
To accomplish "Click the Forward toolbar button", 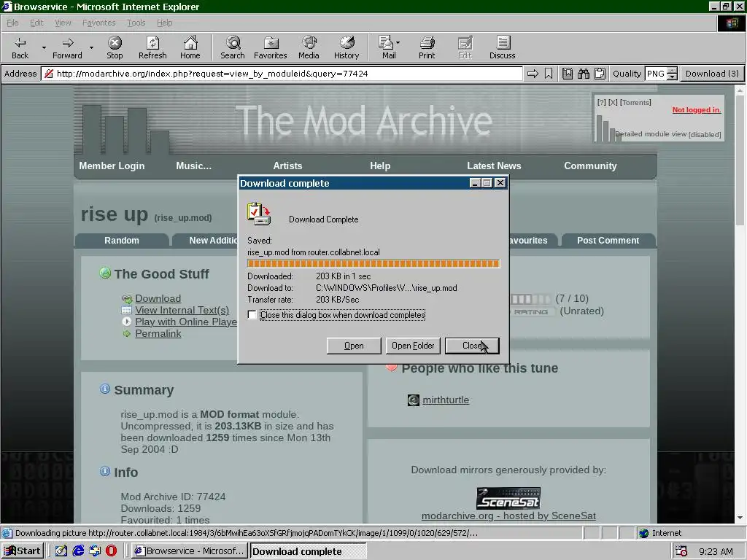I will [67, 47].
